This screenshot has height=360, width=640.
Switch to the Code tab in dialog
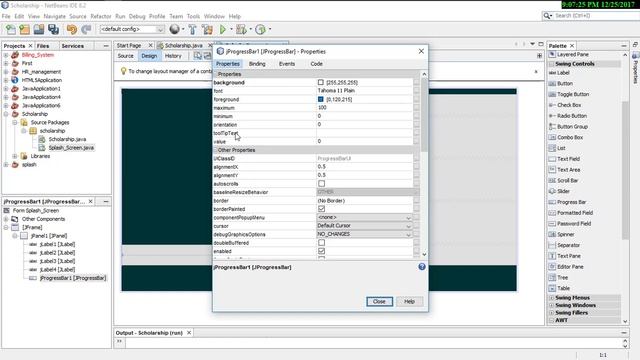316,64
